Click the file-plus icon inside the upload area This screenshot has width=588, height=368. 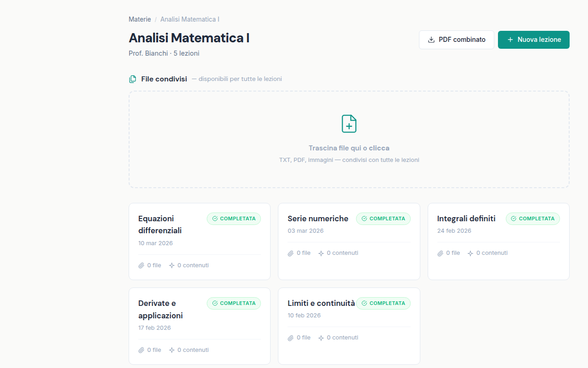pyautogui.click(x=349, y=123)
